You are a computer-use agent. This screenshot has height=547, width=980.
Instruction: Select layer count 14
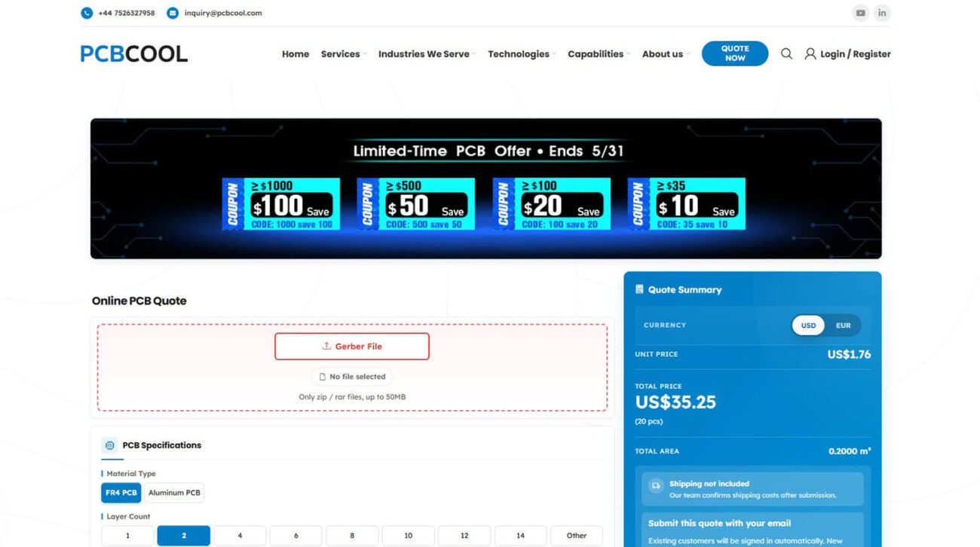tap(520, 536)
